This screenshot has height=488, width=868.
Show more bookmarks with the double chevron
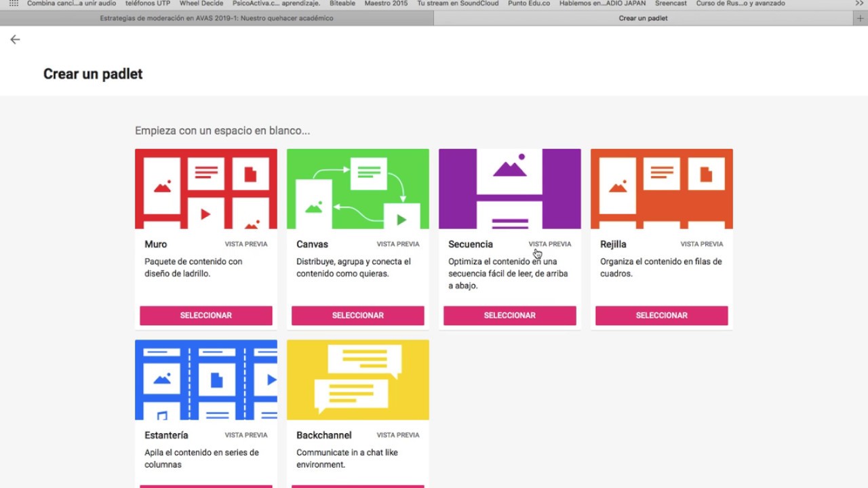[x=859, y=3]
